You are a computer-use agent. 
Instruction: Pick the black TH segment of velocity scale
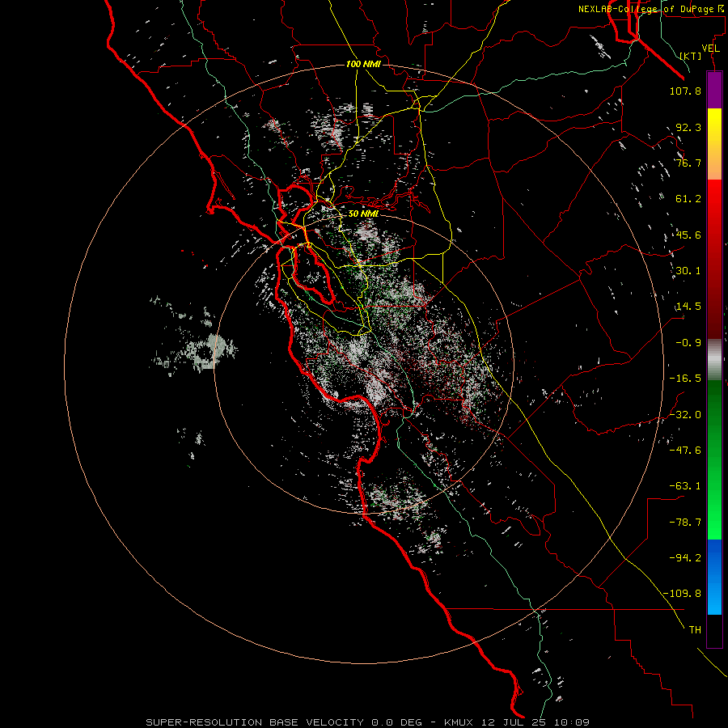coord(714,632)
